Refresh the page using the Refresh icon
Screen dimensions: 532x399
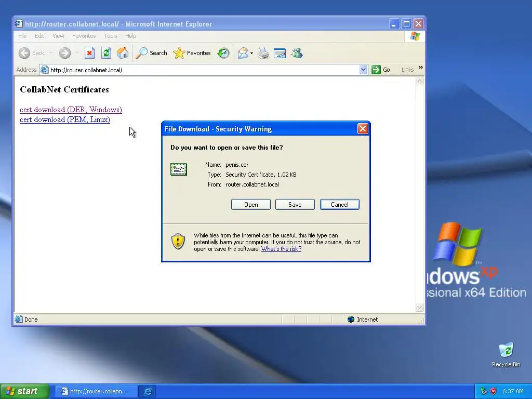(x=106, y=53)
